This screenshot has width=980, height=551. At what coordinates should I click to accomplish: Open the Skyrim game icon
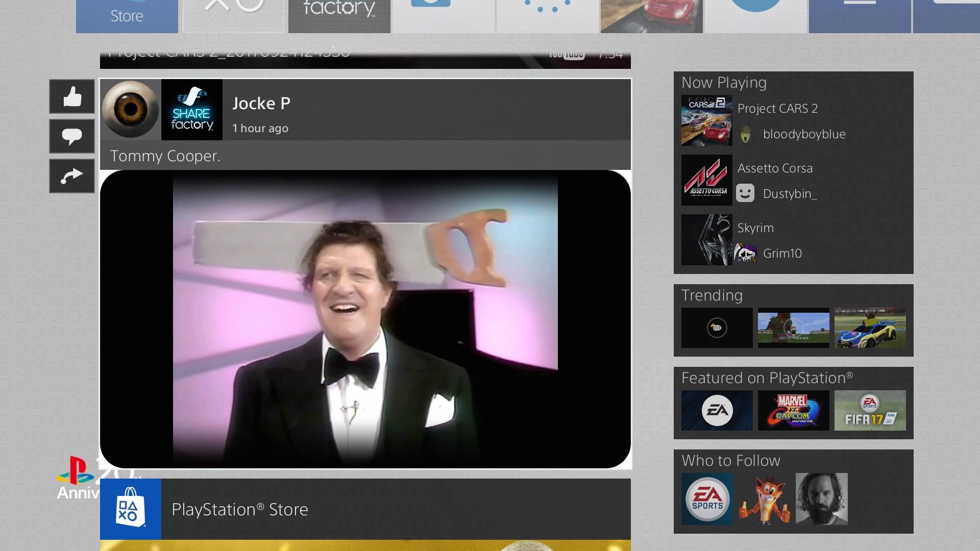coord(706,240)
